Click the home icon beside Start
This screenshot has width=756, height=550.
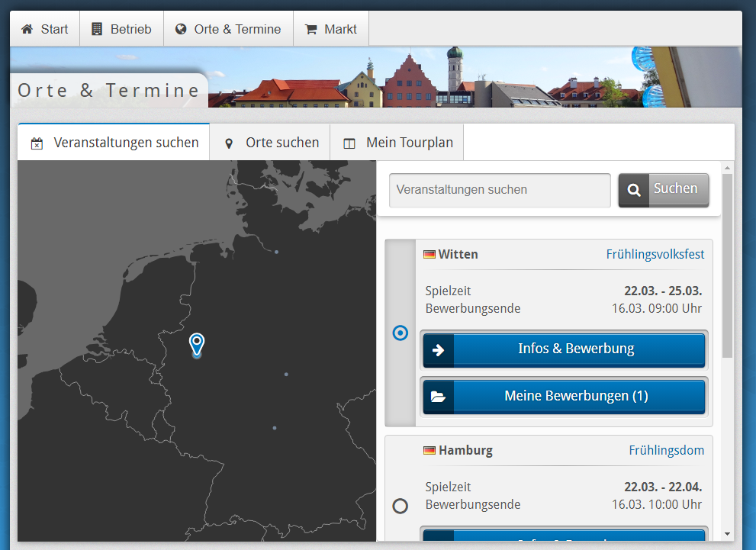tap(27, 30)
